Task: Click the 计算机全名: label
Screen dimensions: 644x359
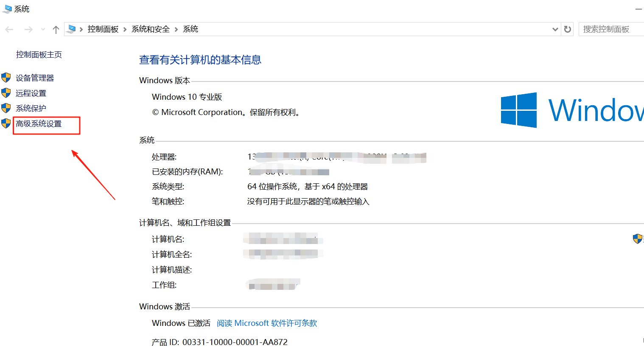Action: [172, 254]
